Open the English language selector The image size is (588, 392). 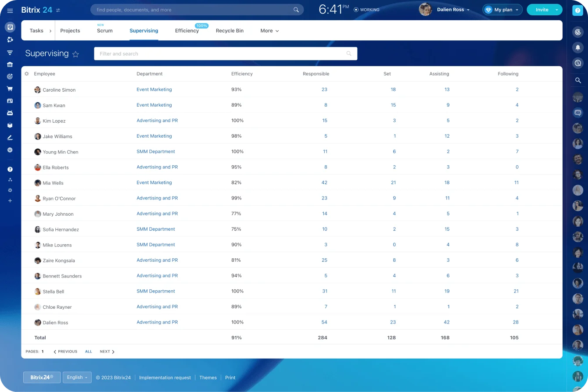point(77,377)
